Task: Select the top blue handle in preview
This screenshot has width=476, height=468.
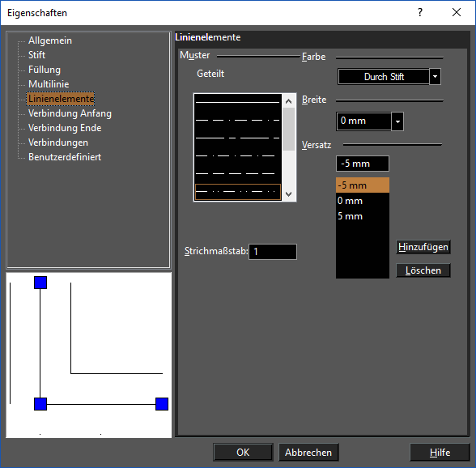Action: [40, 283]
